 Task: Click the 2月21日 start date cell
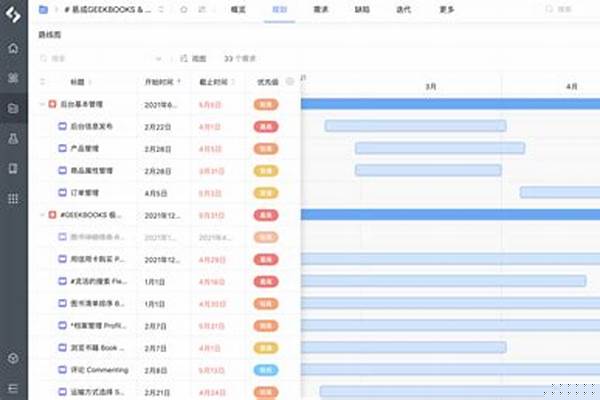[x=158, y=393]
